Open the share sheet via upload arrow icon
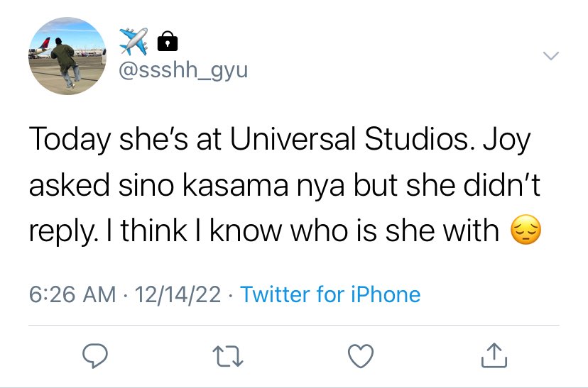Image resolution: width=588 pixels, height=388 pixels. coord(494,355)
